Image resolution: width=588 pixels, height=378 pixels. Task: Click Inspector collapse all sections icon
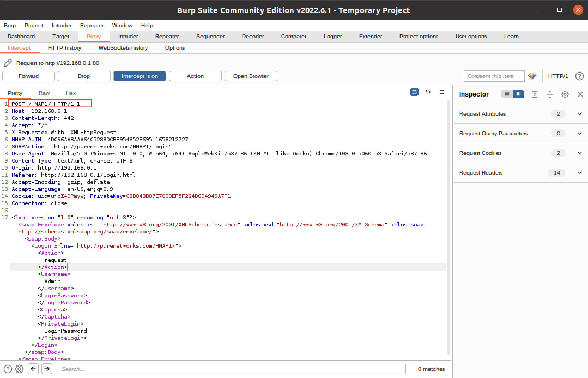[550, 94]
